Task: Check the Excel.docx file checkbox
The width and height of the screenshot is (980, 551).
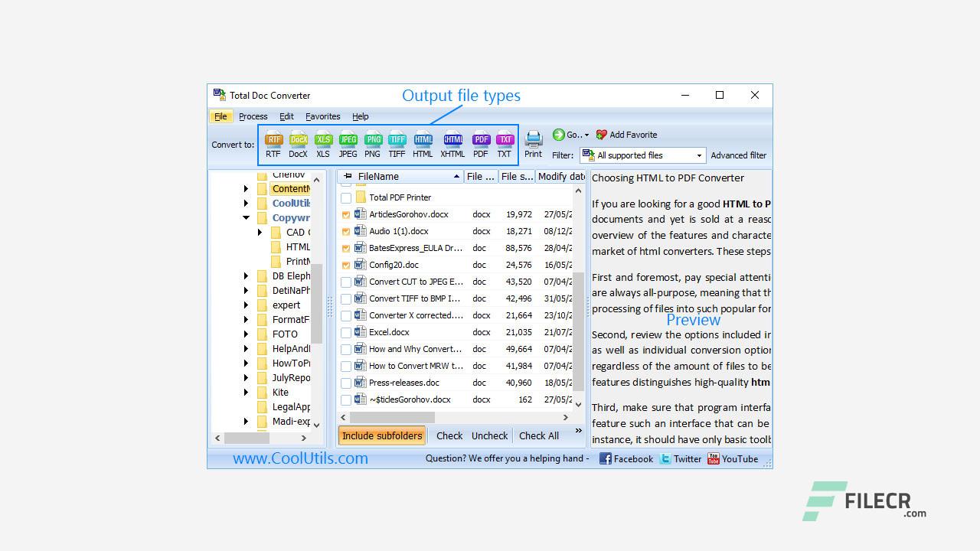Action: [x=345, y=332]
